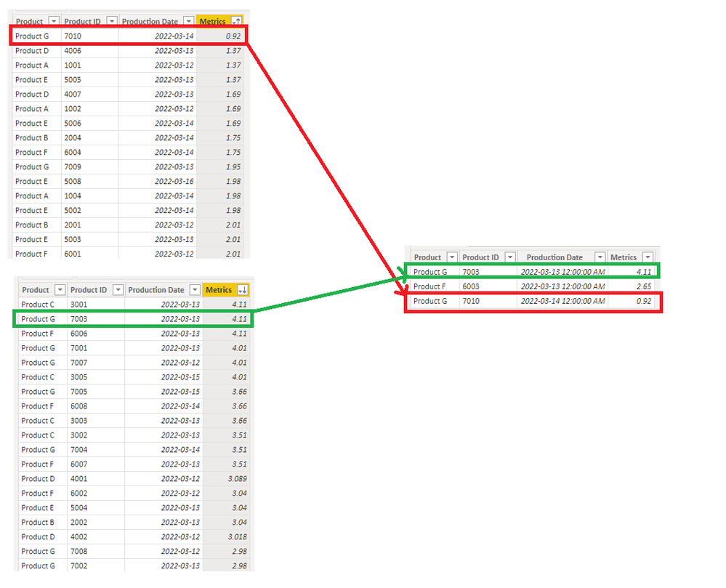Click Product ID cell 2001
This screenshot has width=726, height=588.
click(x=73, y=225)
